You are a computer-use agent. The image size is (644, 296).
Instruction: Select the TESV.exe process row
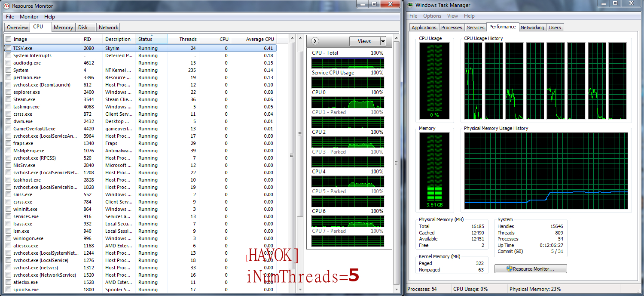point(140,49)
